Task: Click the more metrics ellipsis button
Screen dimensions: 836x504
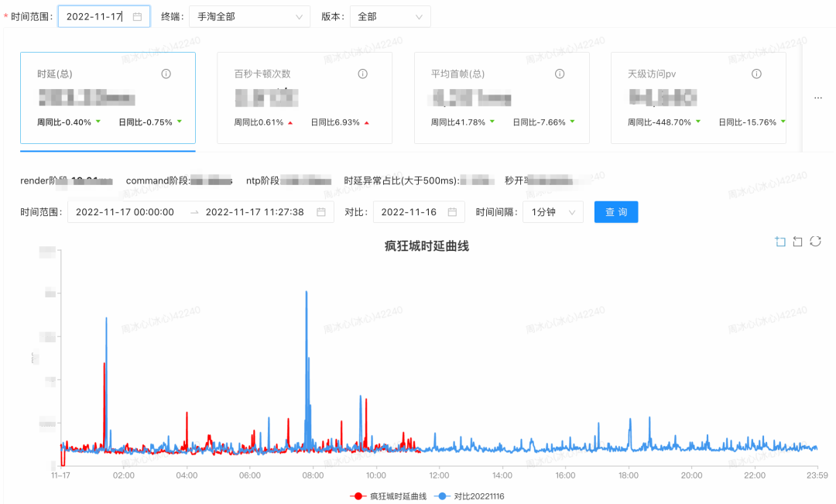Action: [x=818, y=98]
